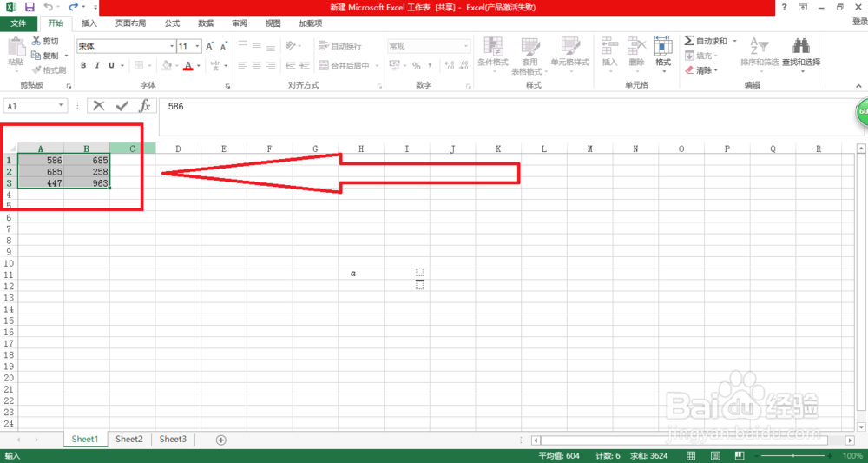Open Format as Table (套用表格格式)
This screenshot has width=868, height=463.
click(x=529, y=56)
